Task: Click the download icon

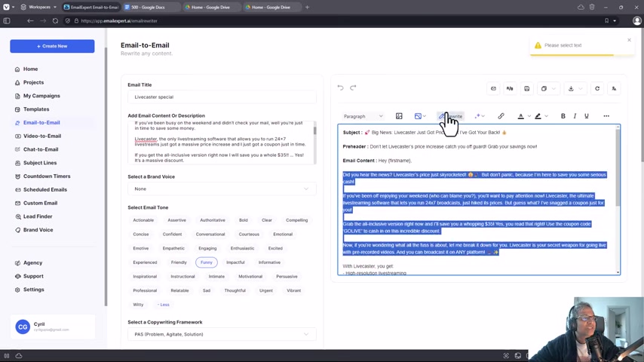Action: click(571, 88)
